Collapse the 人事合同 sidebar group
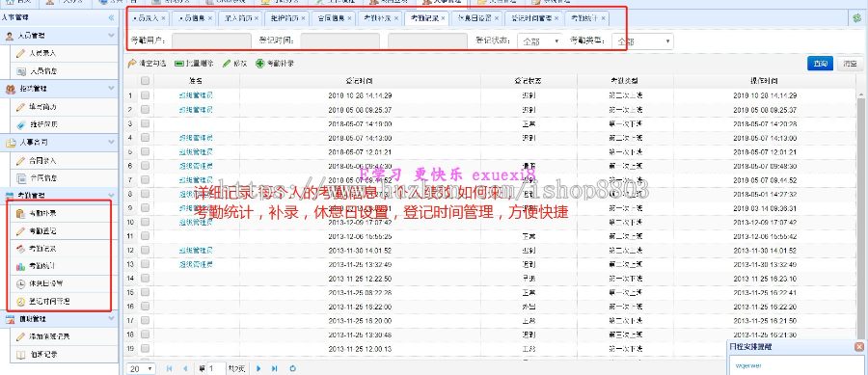The image size is (868, 375). (111, 142)
